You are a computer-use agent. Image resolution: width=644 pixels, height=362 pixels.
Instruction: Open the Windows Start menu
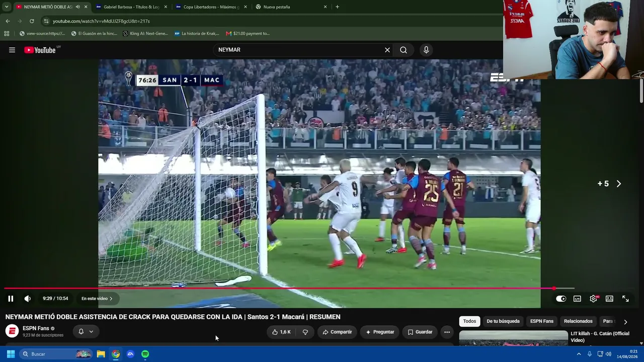[x=11, y=354]
